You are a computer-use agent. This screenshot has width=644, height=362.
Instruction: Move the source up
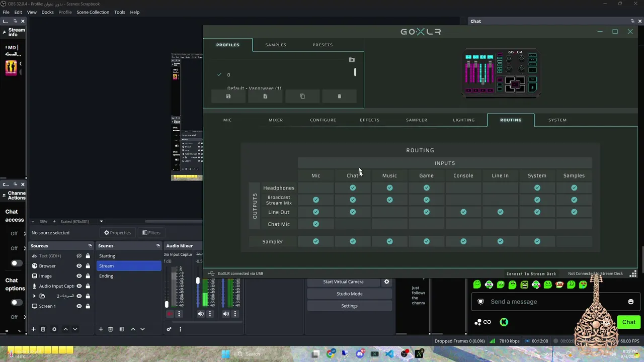pyautogui.click(x=65, y=329)
